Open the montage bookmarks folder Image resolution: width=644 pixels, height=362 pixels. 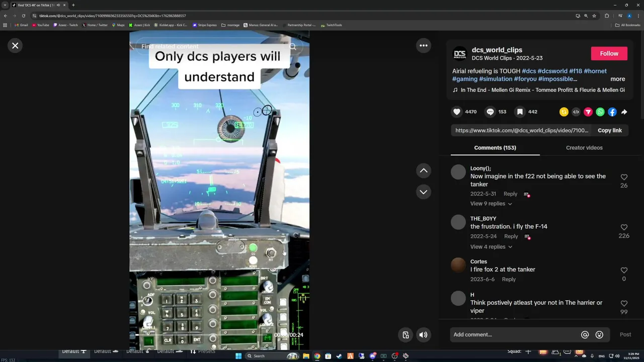click(x=230, y=25)
